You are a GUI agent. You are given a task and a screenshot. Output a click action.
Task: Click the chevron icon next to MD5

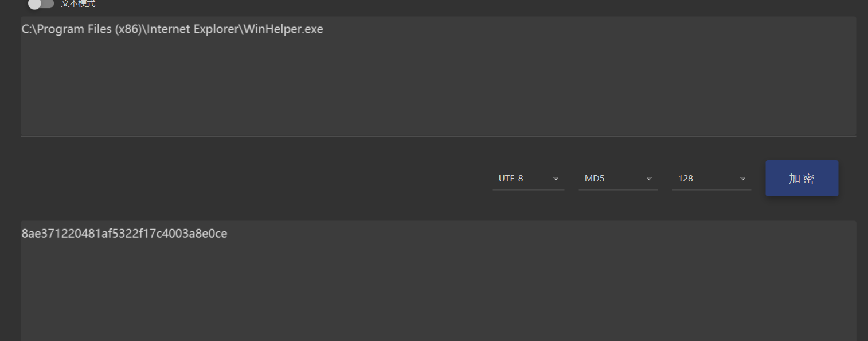(649, 179)
